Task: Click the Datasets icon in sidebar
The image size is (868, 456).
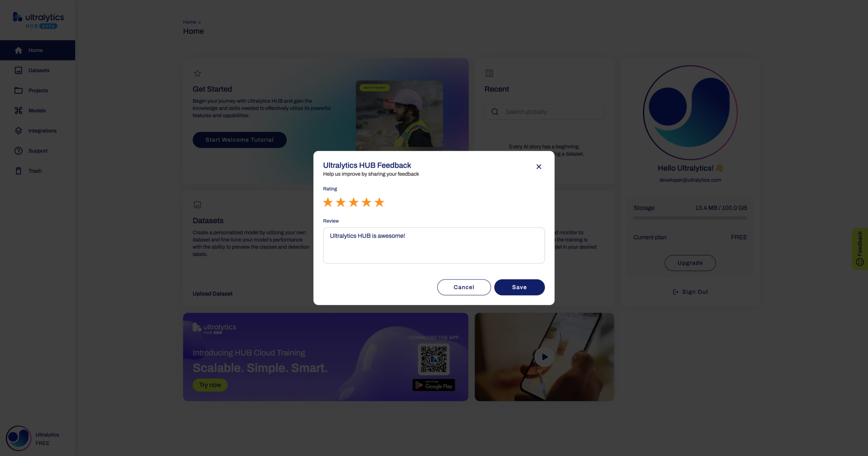Action: [x=18, y=70]
